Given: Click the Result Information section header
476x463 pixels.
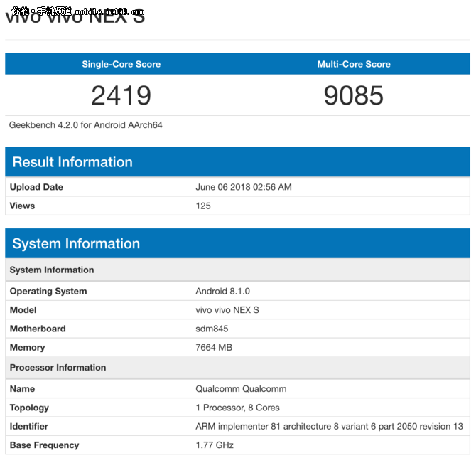Looking at the screenshot, I should (x=72, y=162).
